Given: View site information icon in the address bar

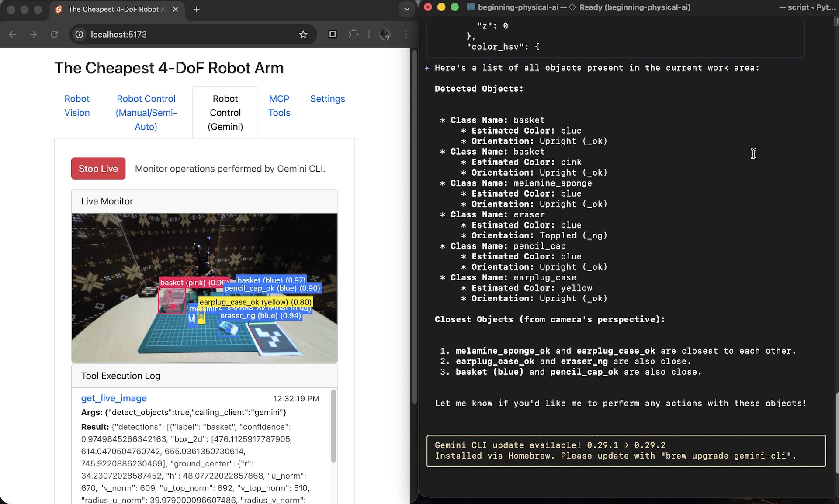Looking at the screenshot, I should coord(79,35).
